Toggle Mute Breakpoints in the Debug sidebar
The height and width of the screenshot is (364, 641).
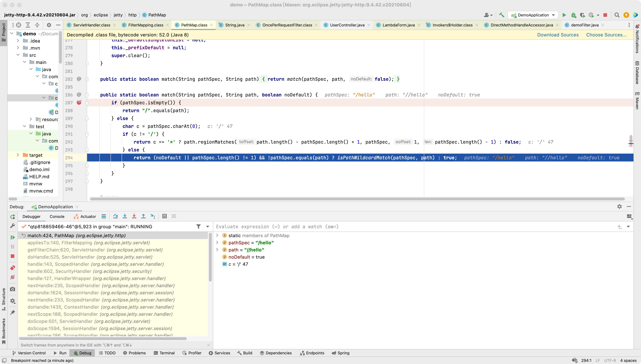click(13, 277)
